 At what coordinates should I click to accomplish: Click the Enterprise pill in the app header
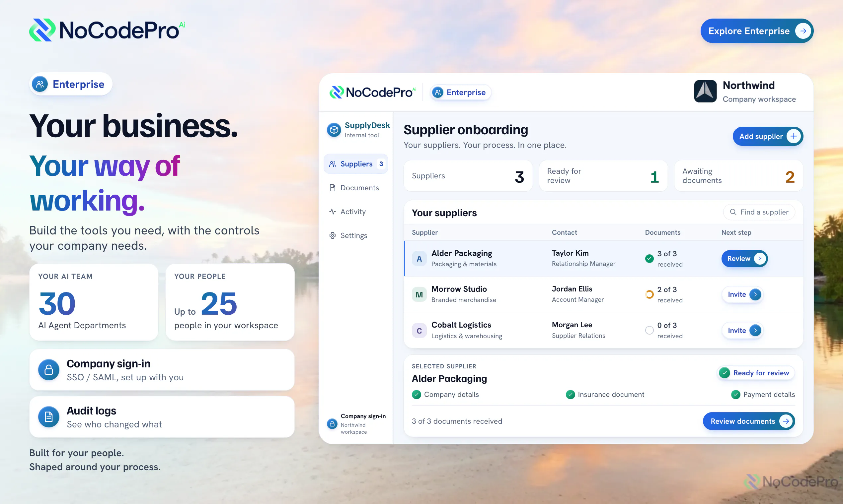(460, 93)
